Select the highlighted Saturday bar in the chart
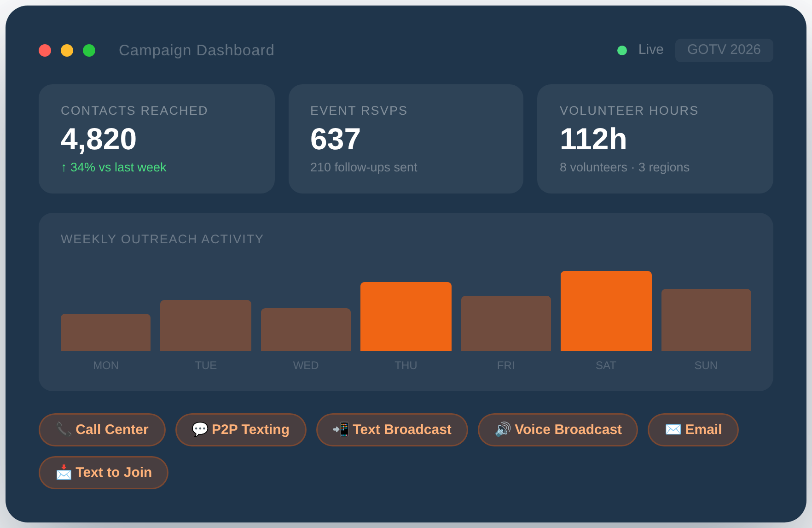This screenshot has width=812, height=528. (606, 310)
